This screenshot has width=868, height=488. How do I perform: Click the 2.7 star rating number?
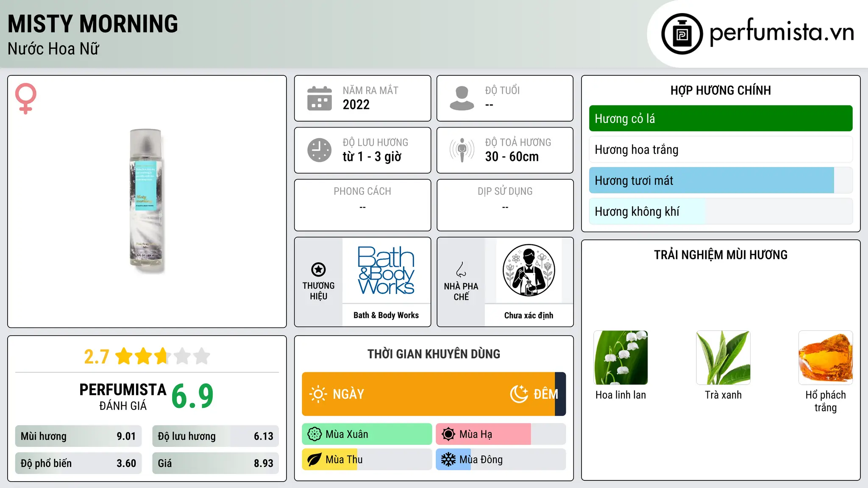coord(97,357)
